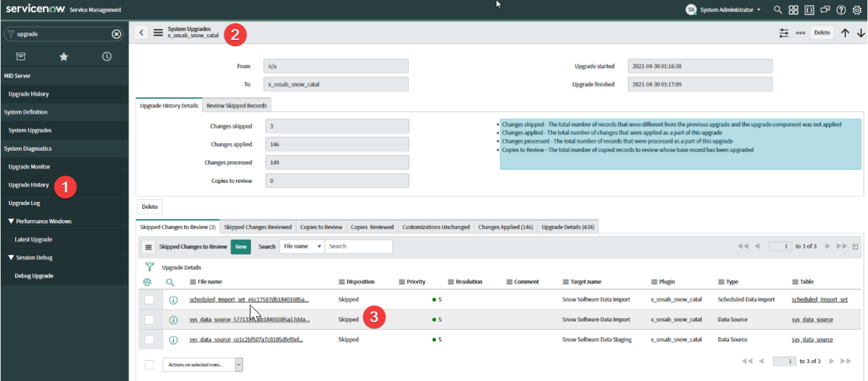Image resolution: width=868 pixels, height=381 pixels.
Task: Open the scheduled_import_set file name link
Action: 249,300
